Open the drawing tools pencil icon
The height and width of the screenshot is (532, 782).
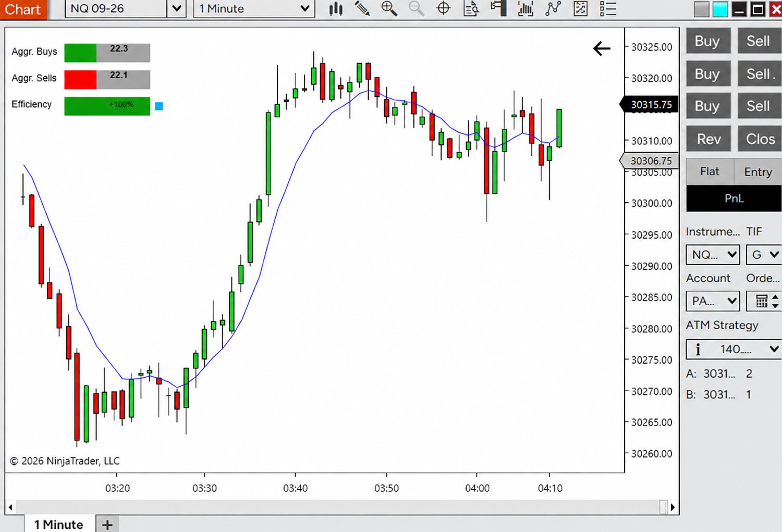(362, 8)
